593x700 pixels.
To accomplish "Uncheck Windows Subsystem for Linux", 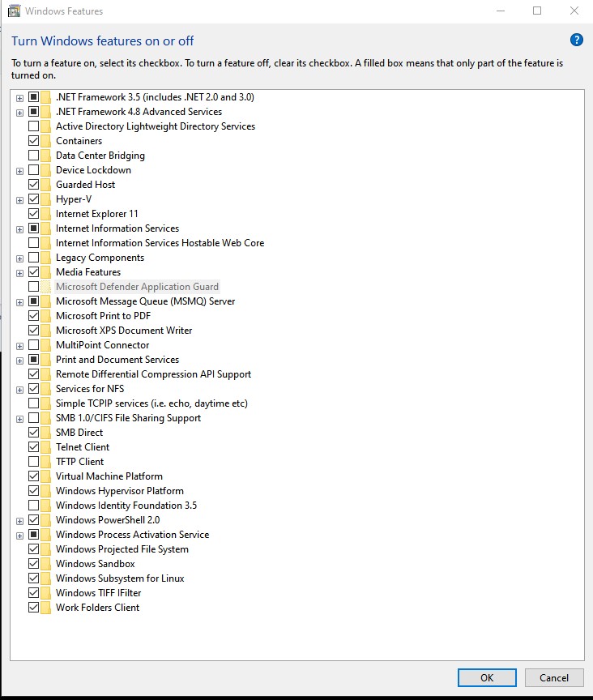I will point(33,578).
